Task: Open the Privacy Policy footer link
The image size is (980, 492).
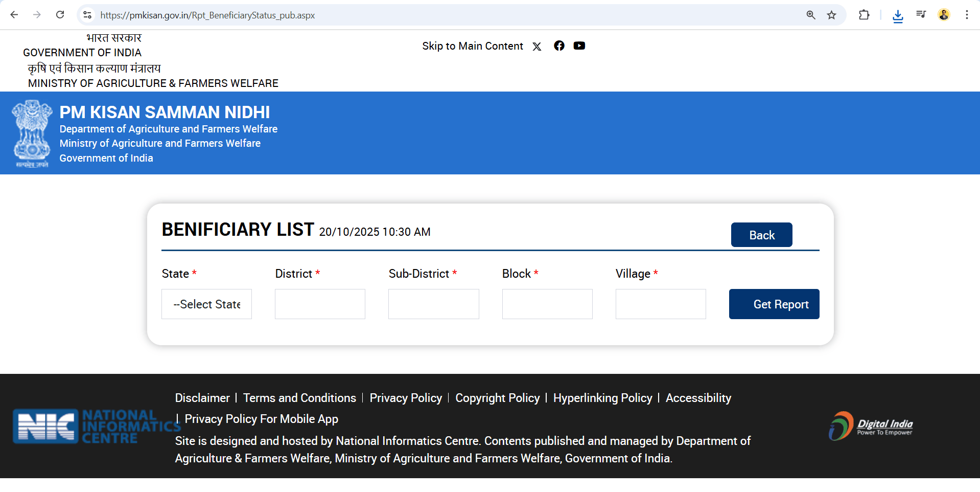Action: click(406, 398)
